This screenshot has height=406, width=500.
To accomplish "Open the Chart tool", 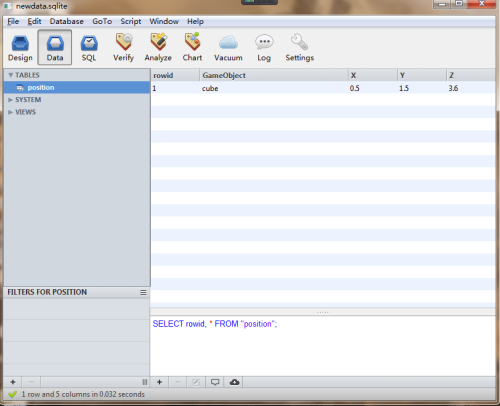I will pyautogui.click(x=192, y=48).
